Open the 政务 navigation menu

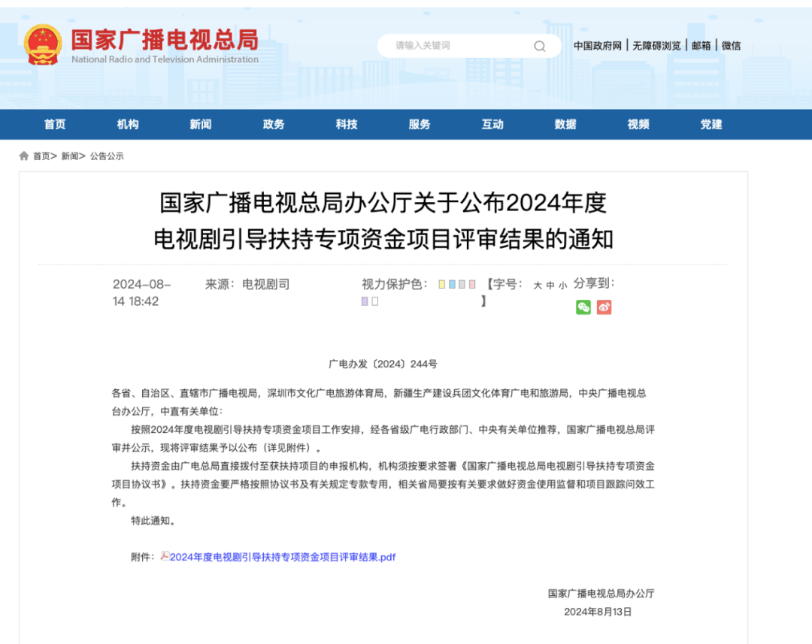(274, 125)
